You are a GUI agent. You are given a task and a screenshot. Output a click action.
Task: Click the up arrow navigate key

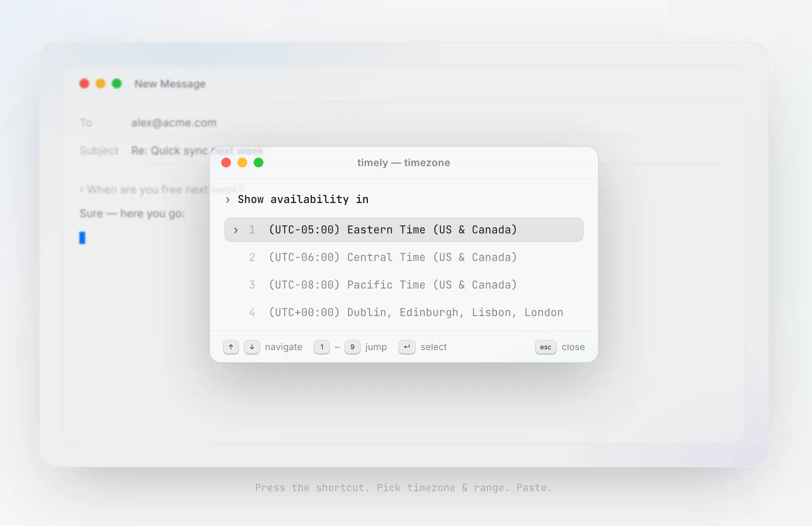[231, 347]
